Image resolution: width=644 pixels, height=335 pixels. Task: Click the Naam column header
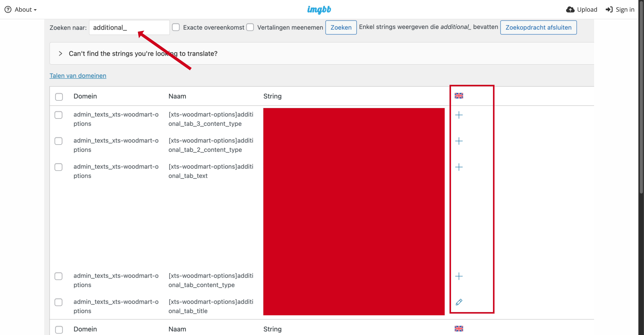point(177,96)
